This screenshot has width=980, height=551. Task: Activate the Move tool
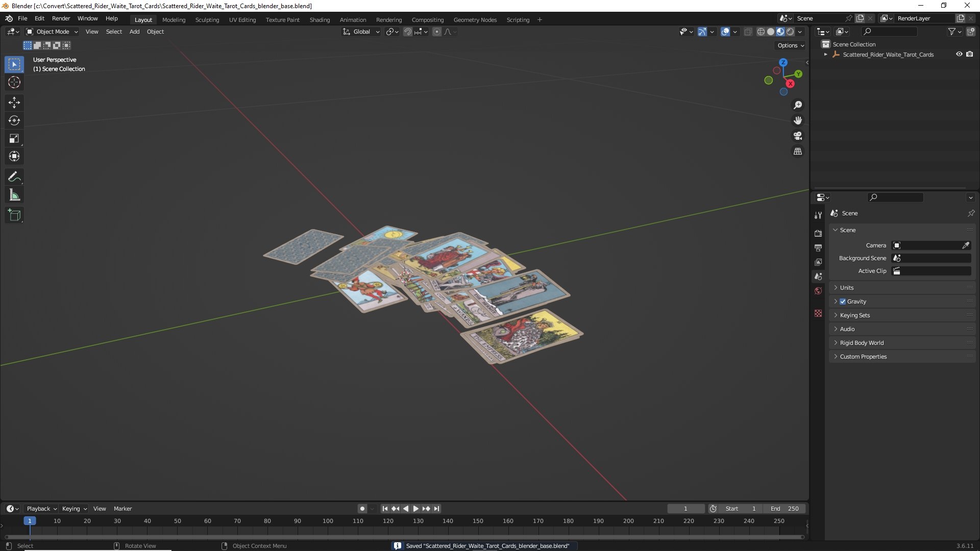[14, 103]
